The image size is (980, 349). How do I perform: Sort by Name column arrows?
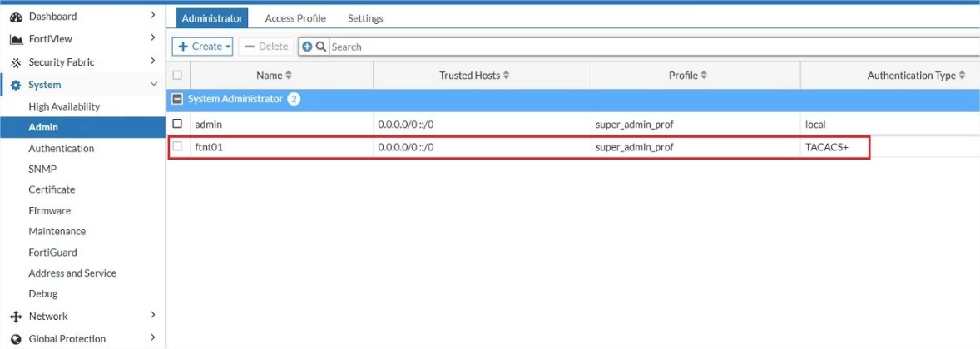click(x=288, y=76)
